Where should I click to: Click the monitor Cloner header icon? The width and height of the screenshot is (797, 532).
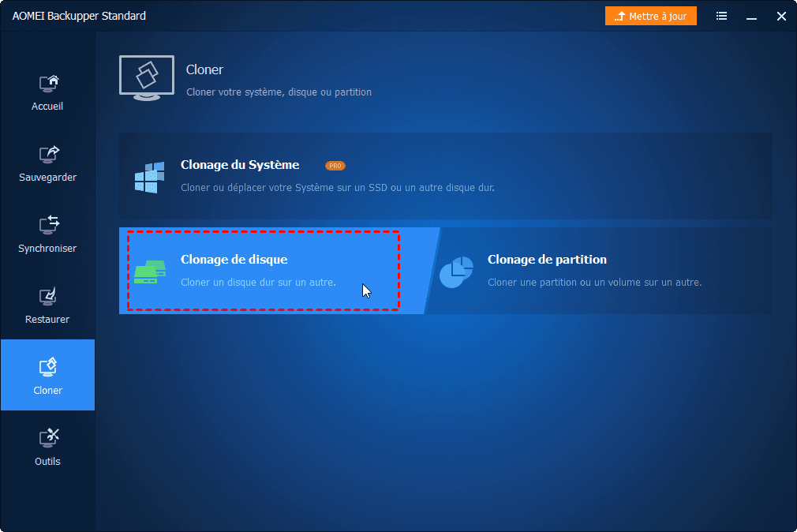coord(147,78)
